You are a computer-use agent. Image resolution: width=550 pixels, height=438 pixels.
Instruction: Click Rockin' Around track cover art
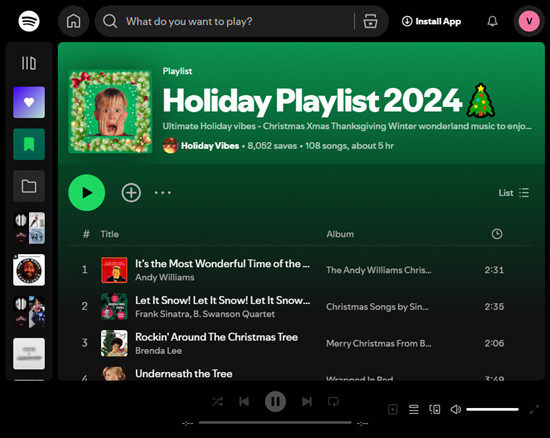tap(114, 343)
